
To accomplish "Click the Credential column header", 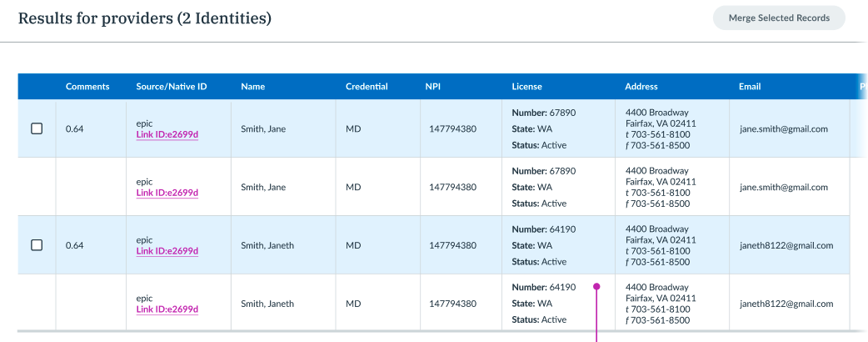I will [367, 87].
